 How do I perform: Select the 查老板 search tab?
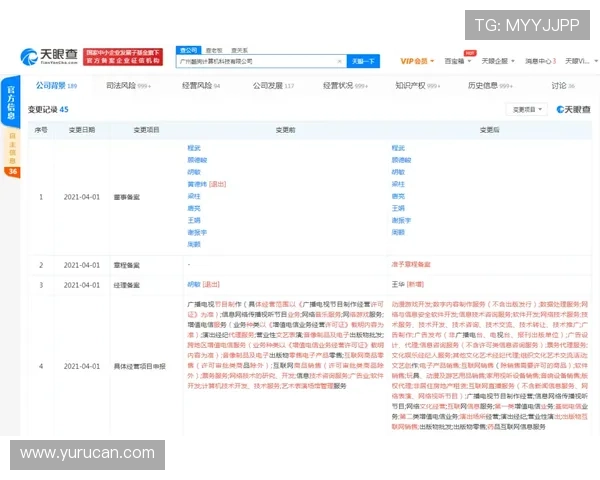[x=214, y=50]
